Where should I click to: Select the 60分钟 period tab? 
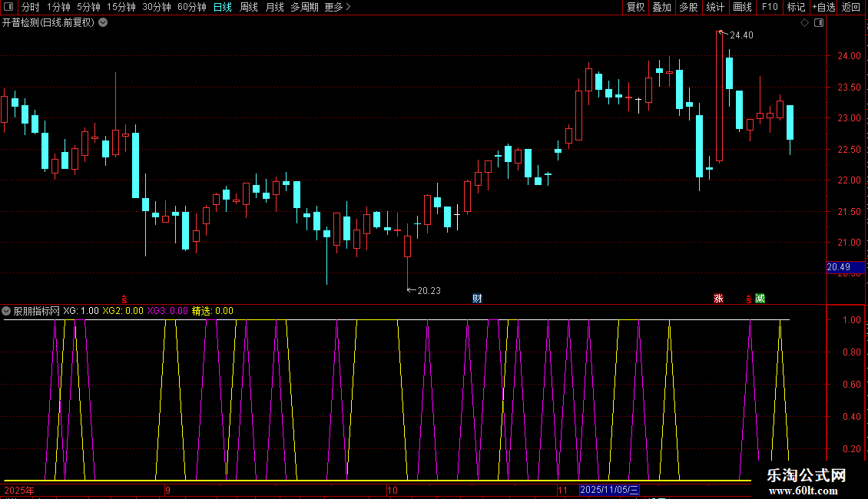(x=192, y=7)
